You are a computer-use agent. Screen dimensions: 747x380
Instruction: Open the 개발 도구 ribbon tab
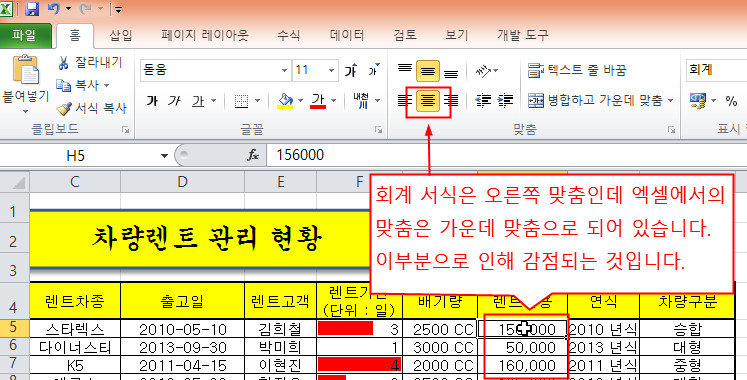[x=523, y=35]
